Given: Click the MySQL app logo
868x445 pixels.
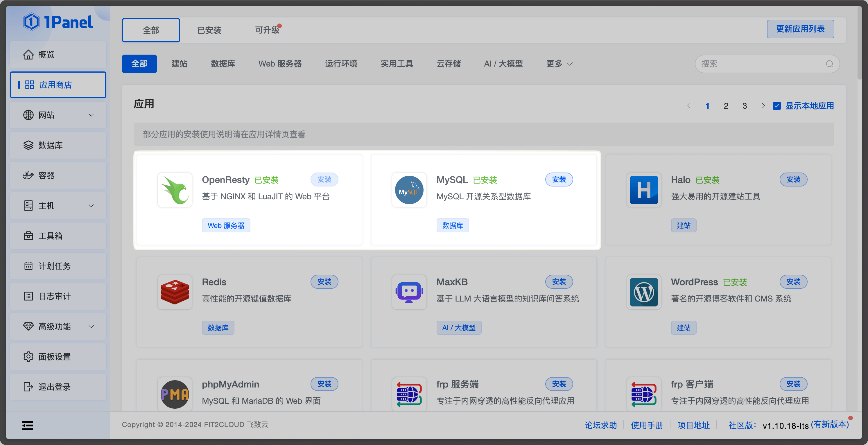Looking at the screenshot, I should click(409, 190).
